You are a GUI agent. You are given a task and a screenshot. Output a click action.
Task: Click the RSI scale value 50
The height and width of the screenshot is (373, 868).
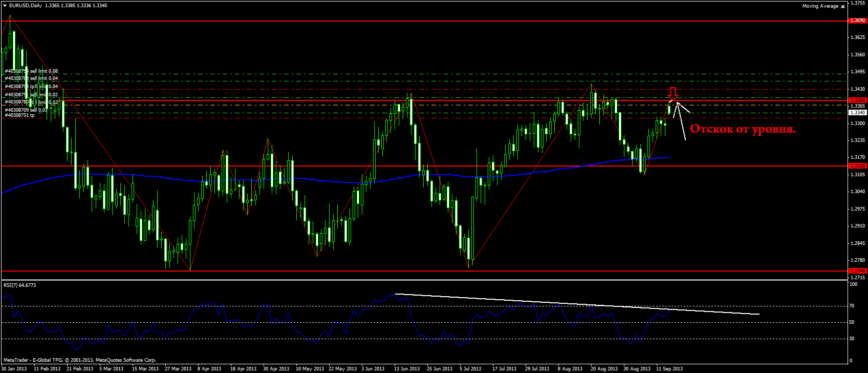852,322
